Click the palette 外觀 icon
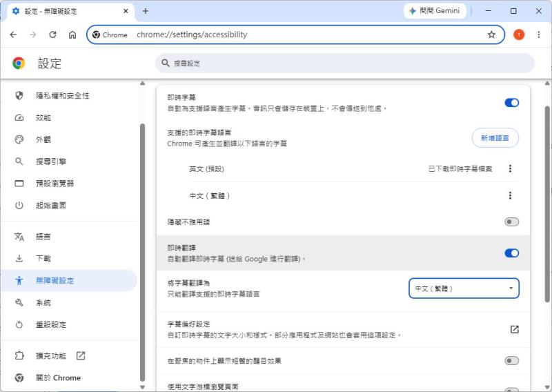 (x=19, y=139)
